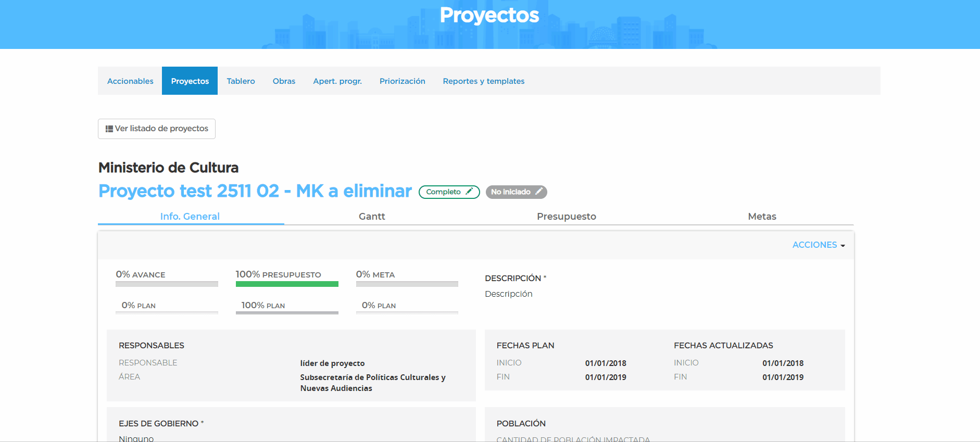Open the Tablero navigation item
This screenshot has width=980, height=442.
[x=241, y=81]
